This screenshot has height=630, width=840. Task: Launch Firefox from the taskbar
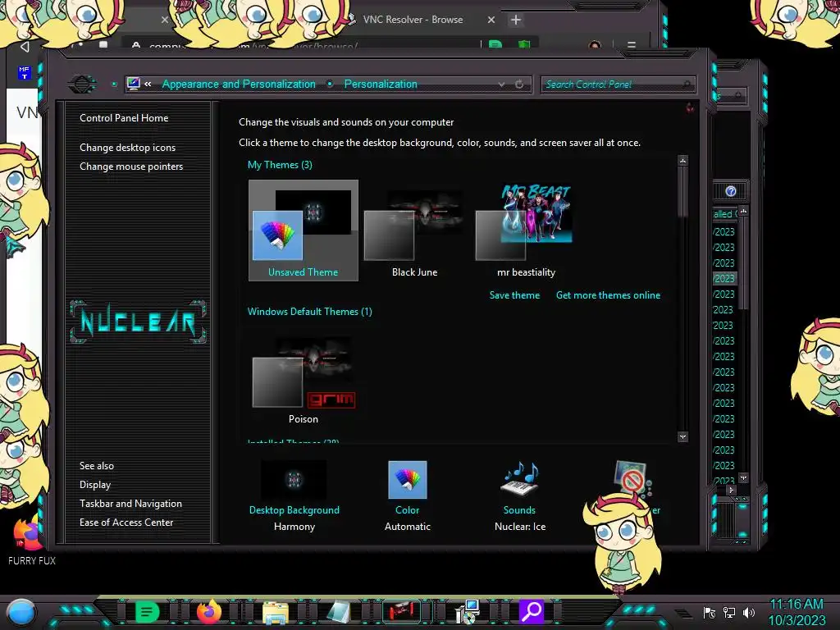[209, 611]
